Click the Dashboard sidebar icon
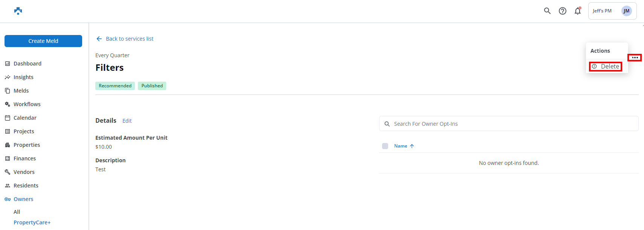The image size is (644, 230). 8,64
